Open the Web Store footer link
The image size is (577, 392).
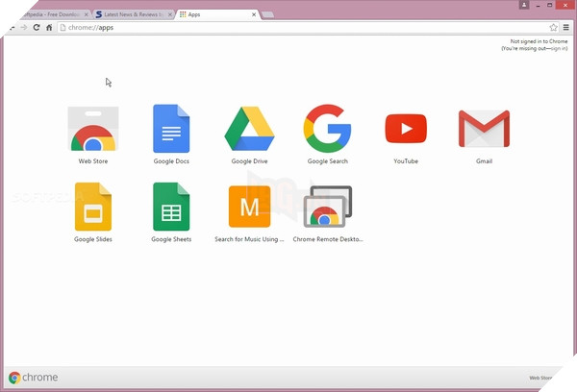point(540,378)
